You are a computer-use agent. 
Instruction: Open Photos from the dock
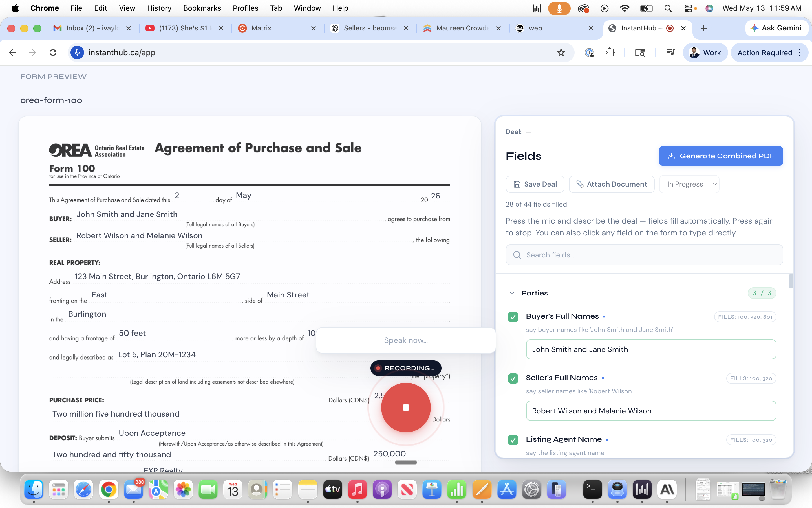183,489
